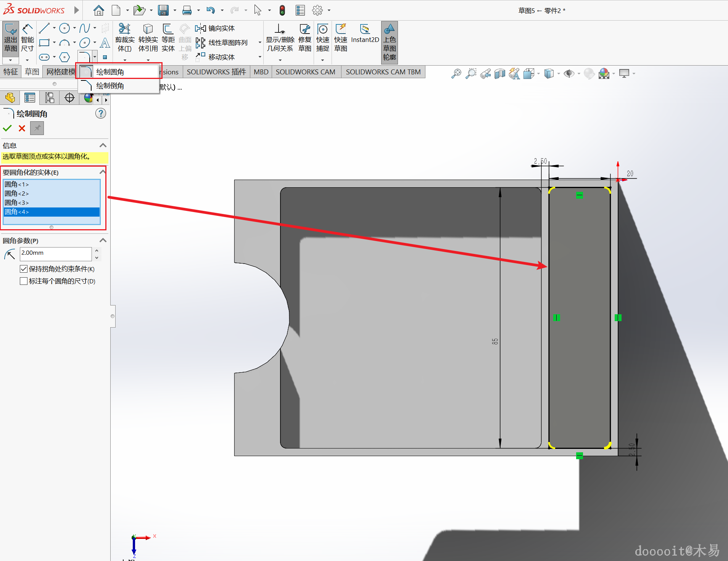Screen dimensions: 728x561
Task: Select the sketch Text (A) tool
Action: 105,43
